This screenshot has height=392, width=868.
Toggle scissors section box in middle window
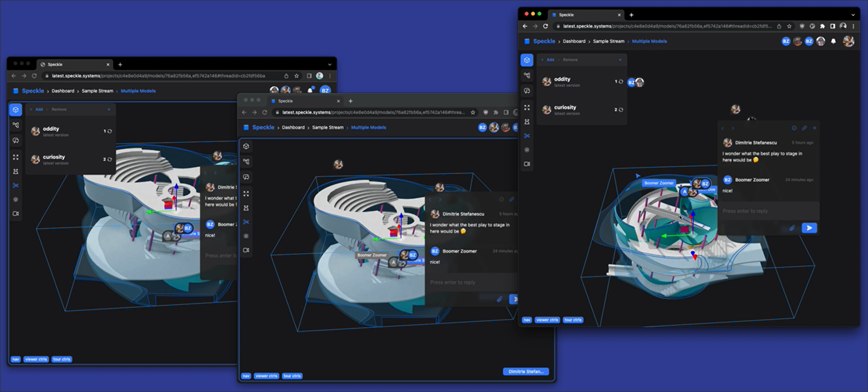tap(246, 222)
